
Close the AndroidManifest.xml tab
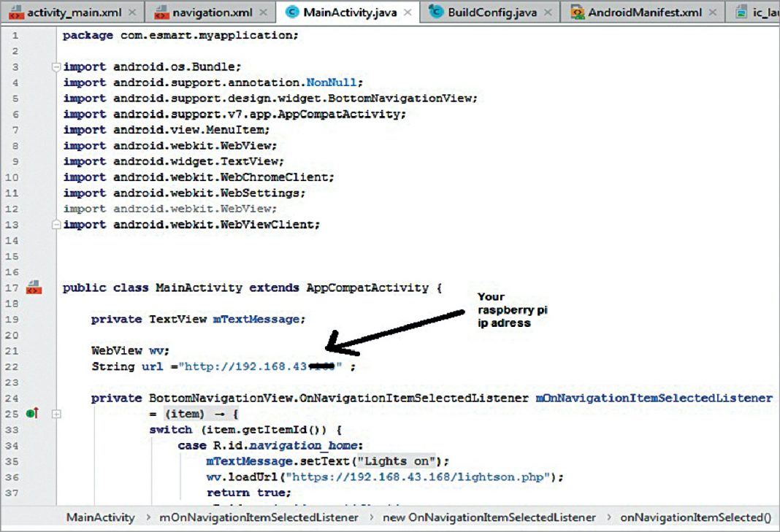(x=712, y=12)
